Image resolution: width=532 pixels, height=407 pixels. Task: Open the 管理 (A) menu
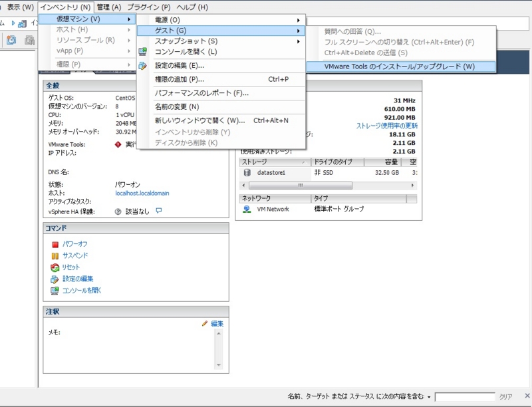[x=109, y=7]
